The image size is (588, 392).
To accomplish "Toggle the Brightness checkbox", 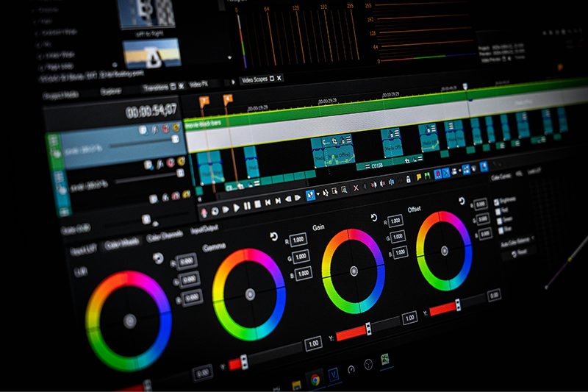I will [x=497, y=202].
